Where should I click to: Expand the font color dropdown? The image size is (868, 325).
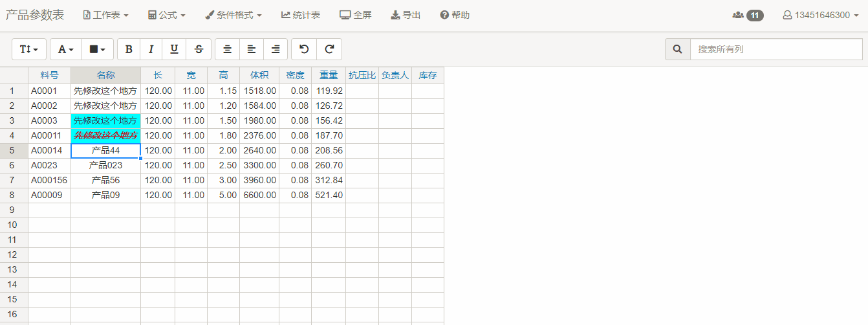[x=66, y=49]
